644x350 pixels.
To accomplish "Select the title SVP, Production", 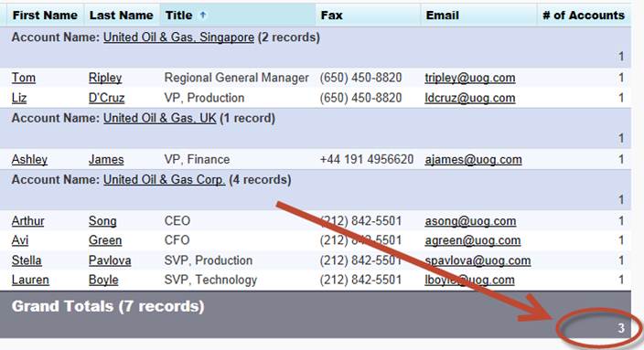I will (209, 260).
